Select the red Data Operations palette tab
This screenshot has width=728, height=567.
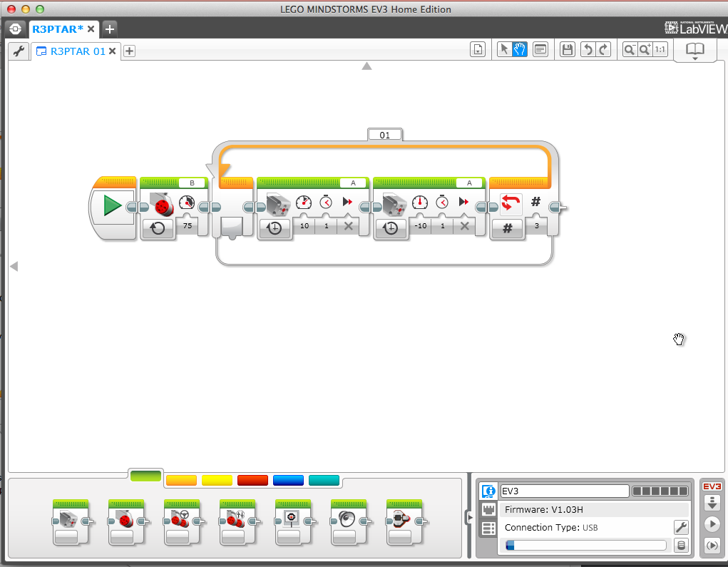coord(252,480)
